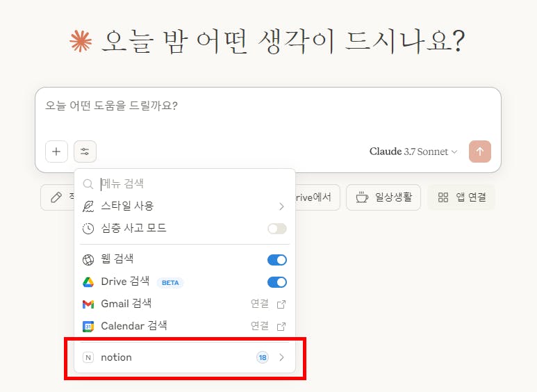Open the Claude 3.7 Sonnet model dropdown
This screenshot has width=537, height=392.
[x=413, y=152]
